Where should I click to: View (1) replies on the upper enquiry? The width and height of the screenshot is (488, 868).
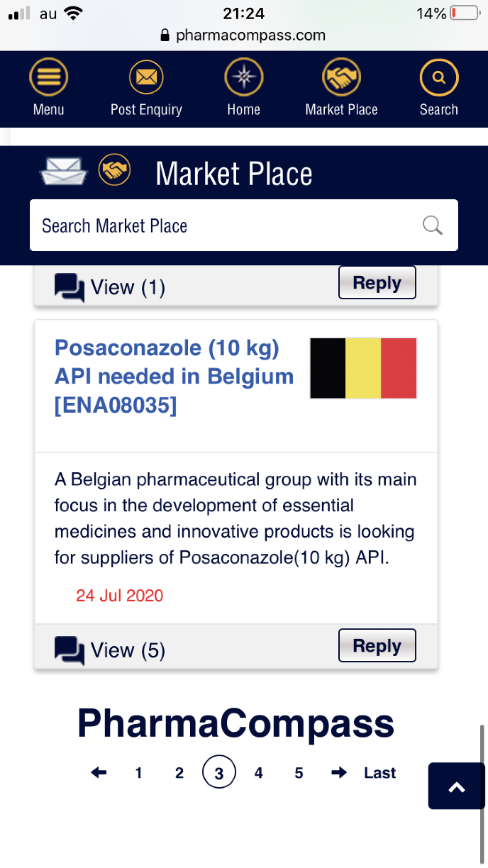[x=128, y=287]
